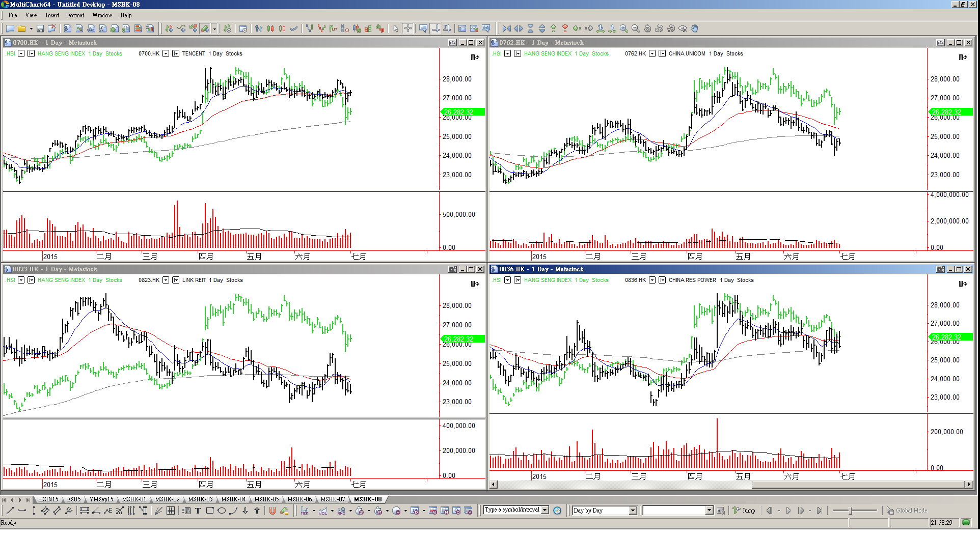Select the Zoom Out magnifier tool
The height and width of the screenshot is (538, 980).
[635, 29]
